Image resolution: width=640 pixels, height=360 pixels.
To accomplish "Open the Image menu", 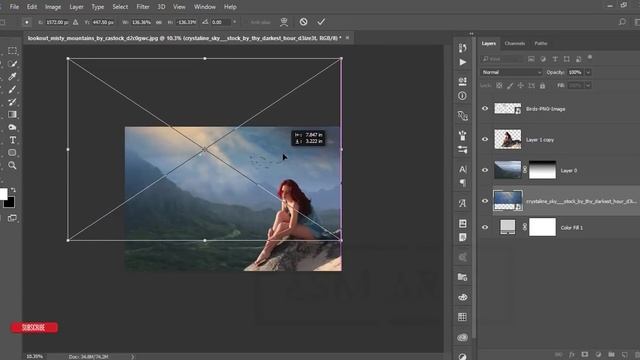I will 53,7.
